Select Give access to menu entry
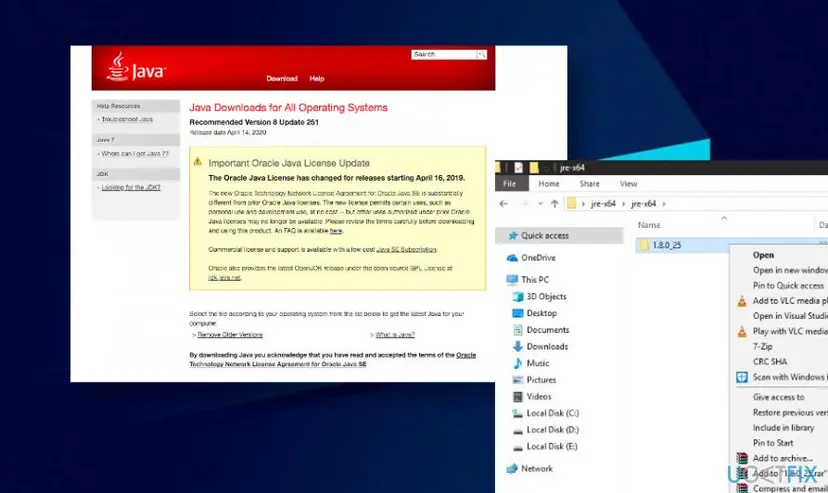The width and height of the screenshot is (828, 493). [778, 397]
